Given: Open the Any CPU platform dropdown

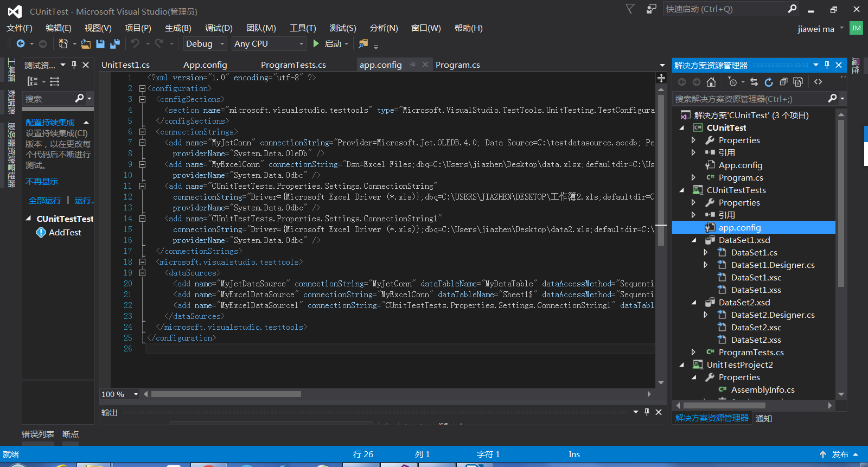Looking at the screenshot, I should (270, 43).
